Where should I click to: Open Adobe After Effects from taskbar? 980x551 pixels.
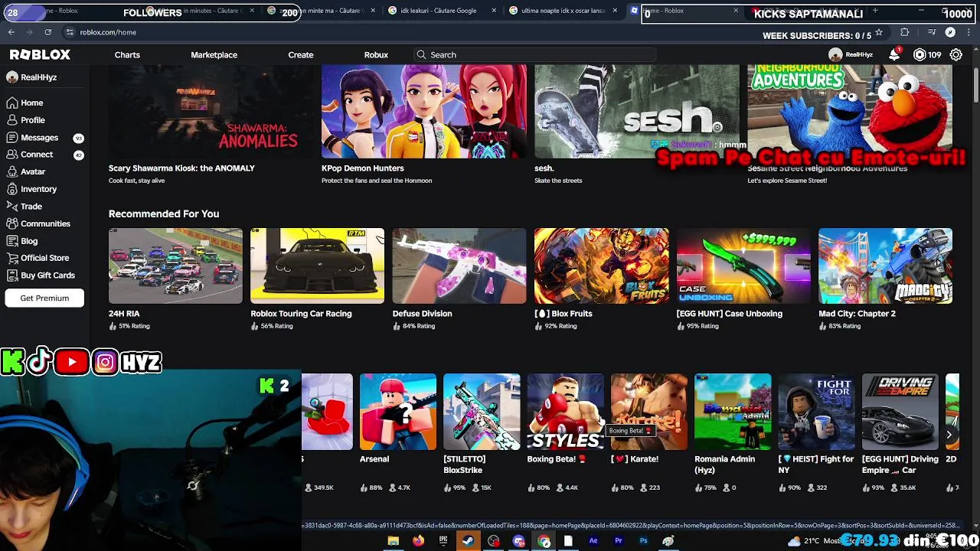pos(593,541)
